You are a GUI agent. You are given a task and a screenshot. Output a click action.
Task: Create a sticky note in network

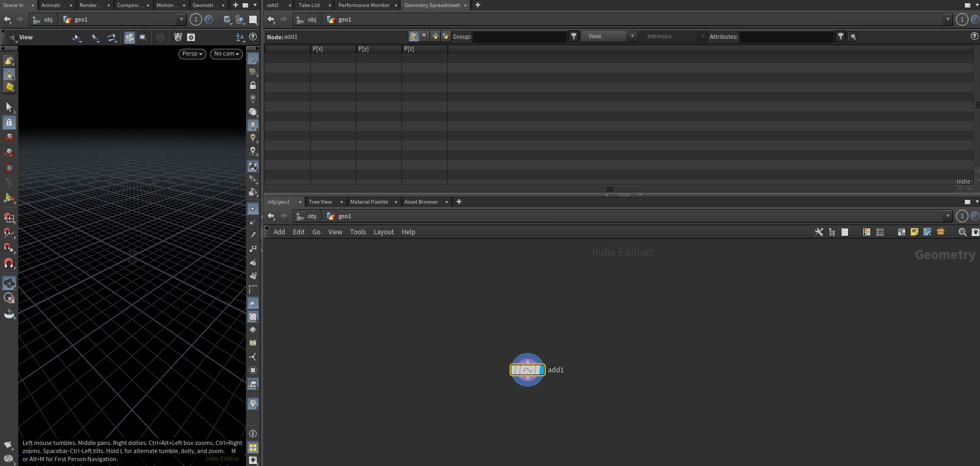tap(914, 232)
